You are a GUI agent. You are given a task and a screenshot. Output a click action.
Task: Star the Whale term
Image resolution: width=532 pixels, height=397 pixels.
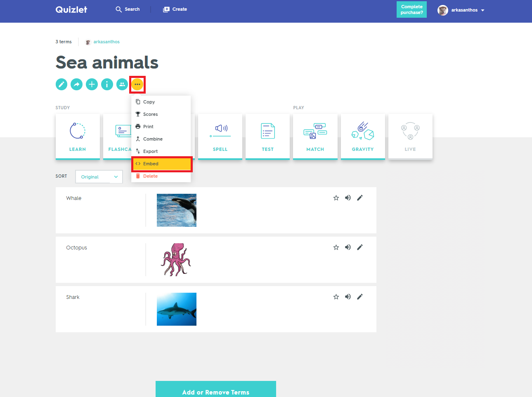click(x=336, y=197)
